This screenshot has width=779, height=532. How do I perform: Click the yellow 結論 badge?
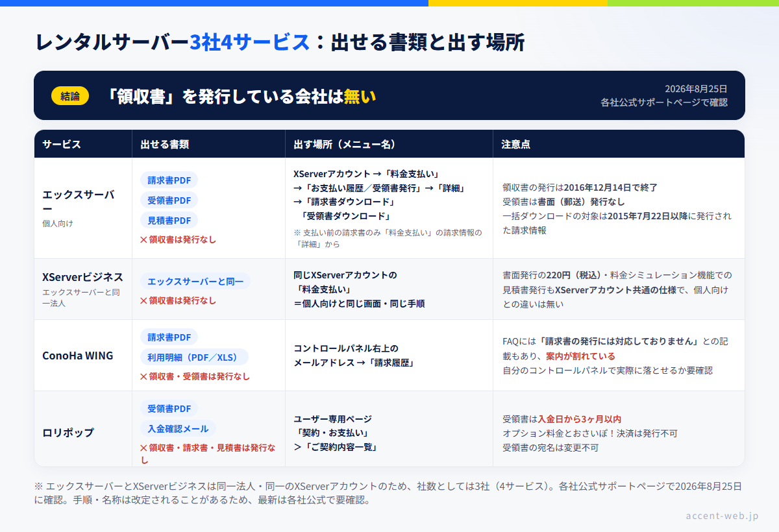coord(70,96)
